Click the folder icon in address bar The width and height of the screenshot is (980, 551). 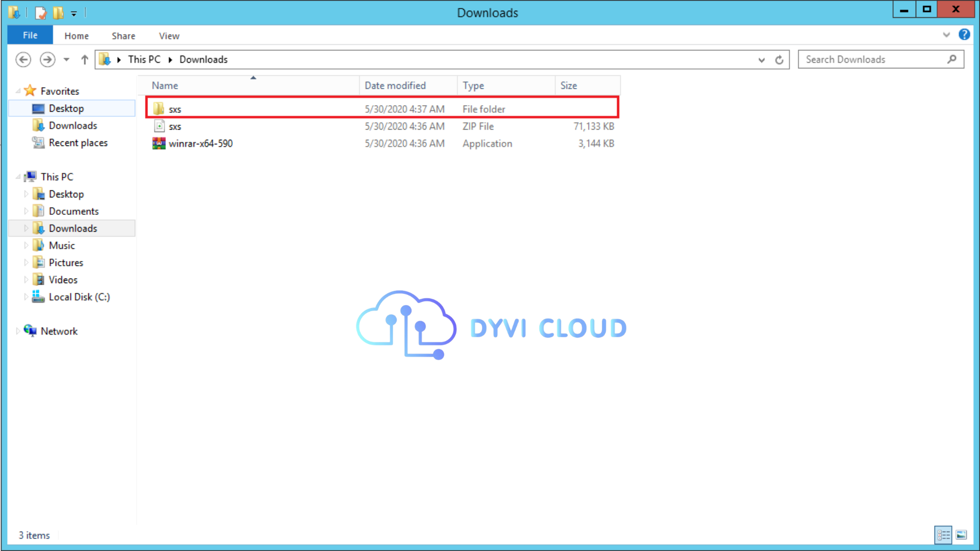tap(105, 59)
